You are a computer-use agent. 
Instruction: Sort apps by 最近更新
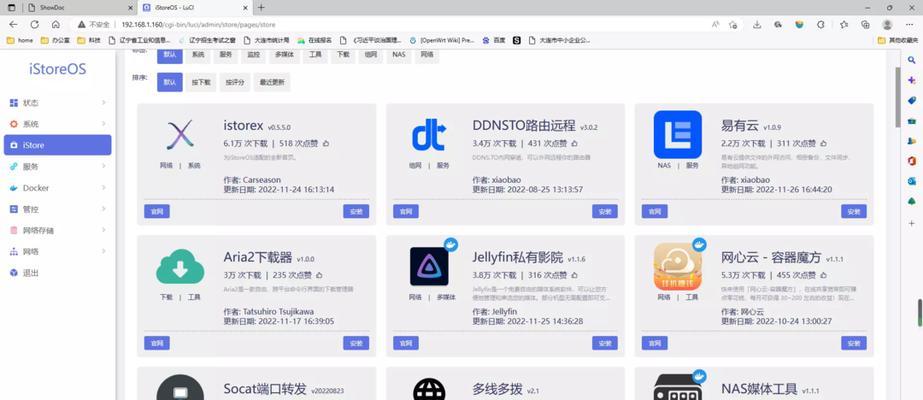click(272, 82)
